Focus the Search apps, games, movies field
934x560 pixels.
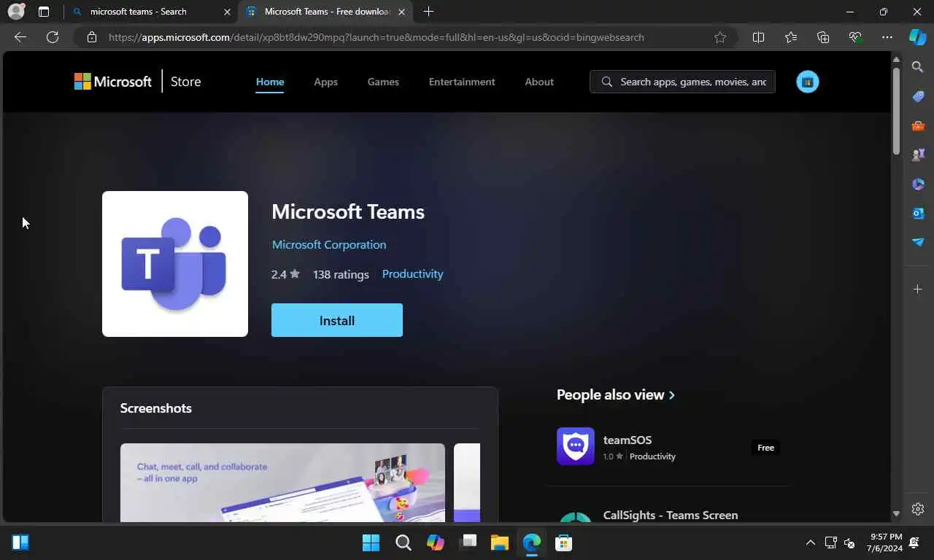(x=682, y=82)
